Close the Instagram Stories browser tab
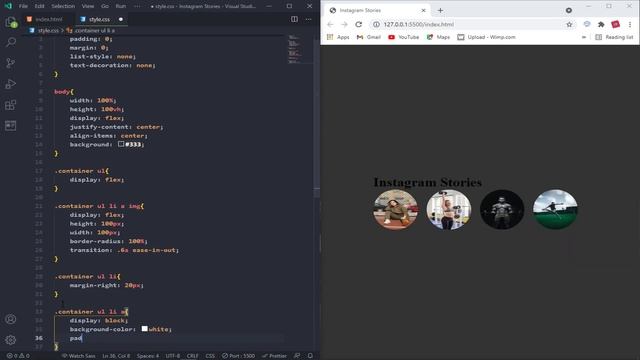The height and width of the screenshot is (360, 640). click(x=423, y=10)
